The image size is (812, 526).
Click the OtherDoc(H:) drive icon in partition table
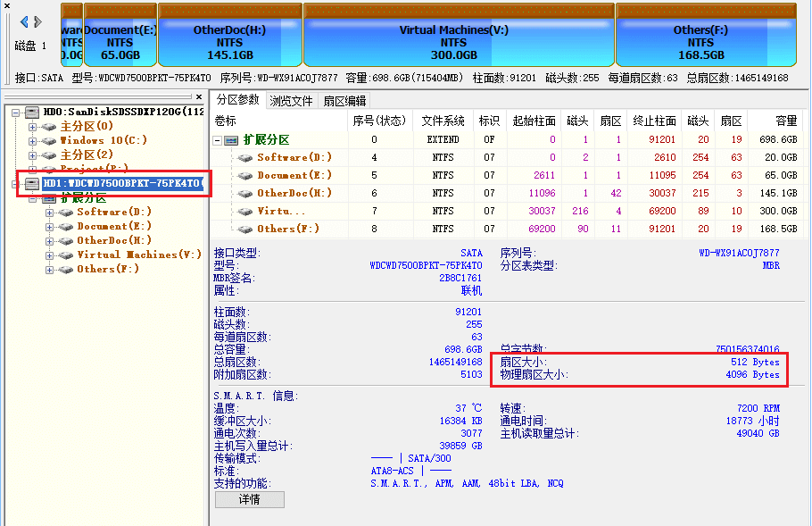[246, 193]
